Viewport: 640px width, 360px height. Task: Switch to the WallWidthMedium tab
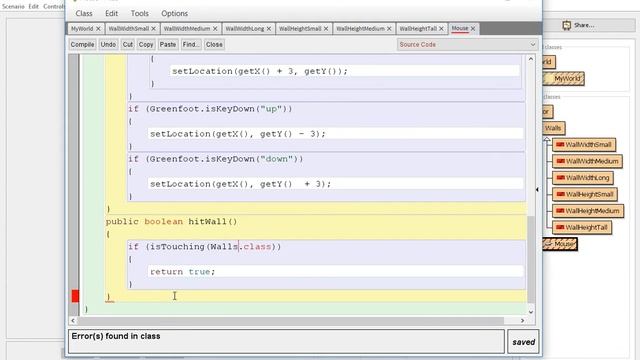pyautogui.click(x=187, y=29)
